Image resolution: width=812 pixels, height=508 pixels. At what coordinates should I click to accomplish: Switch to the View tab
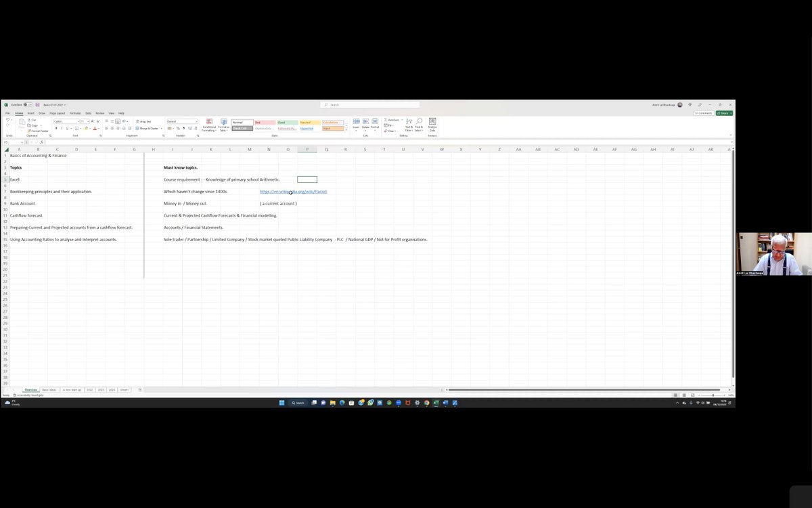(111, 113)
